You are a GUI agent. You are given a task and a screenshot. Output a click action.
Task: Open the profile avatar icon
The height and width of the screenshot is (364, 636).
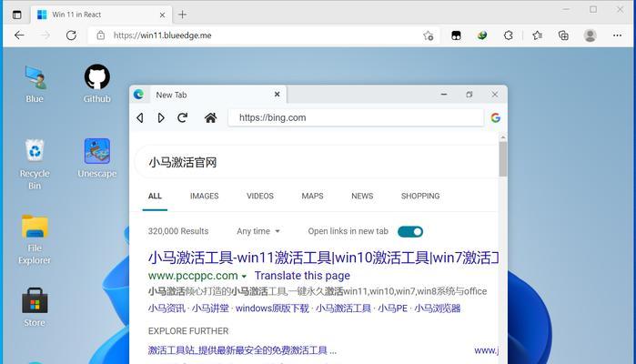click(590, 35)
